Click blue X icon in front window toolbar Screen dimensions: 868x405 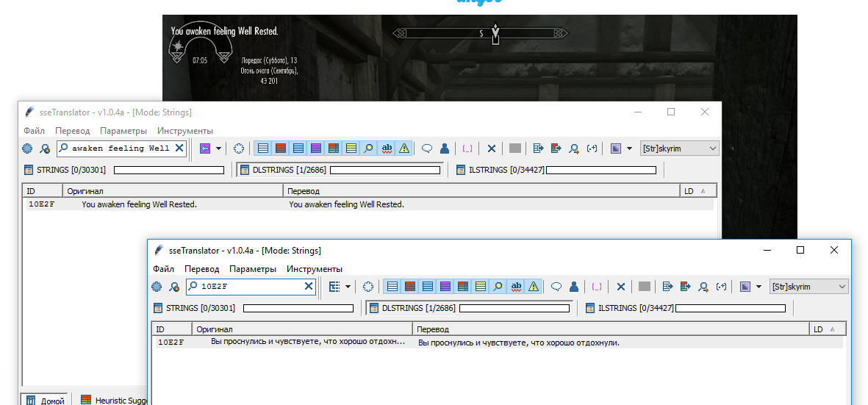(620, 287)
